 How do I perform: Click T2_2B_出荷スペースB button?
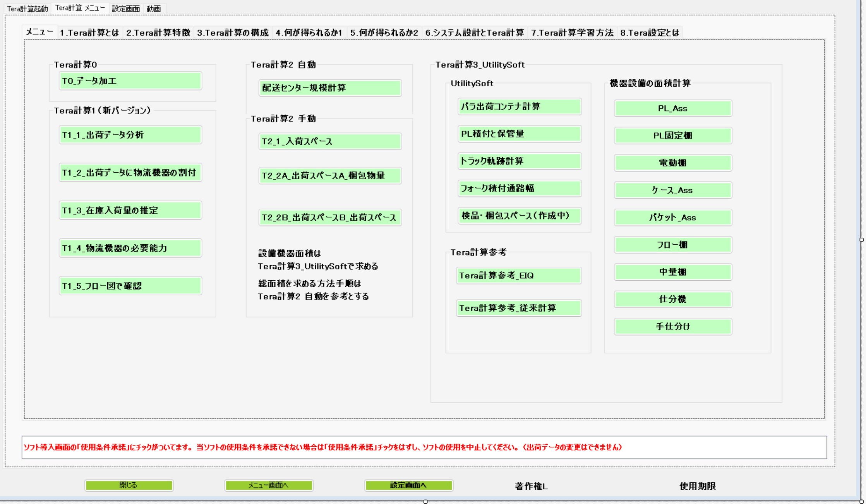330,218
